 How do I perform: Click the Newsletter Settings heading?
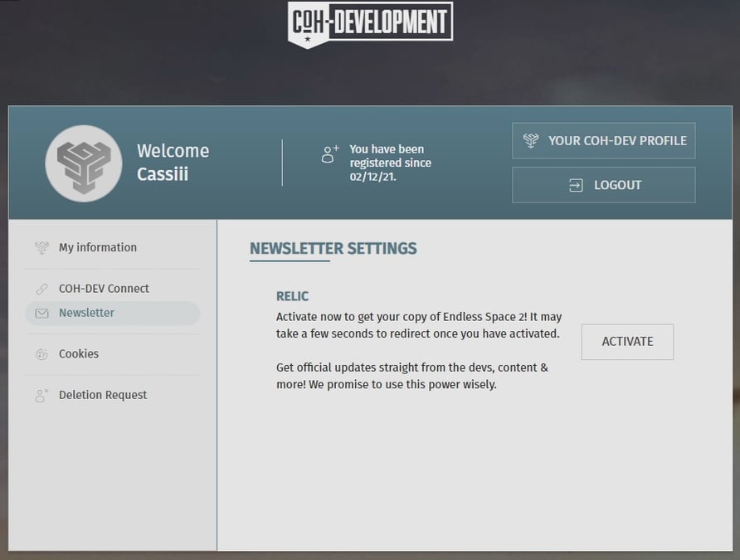pos(333,249)
